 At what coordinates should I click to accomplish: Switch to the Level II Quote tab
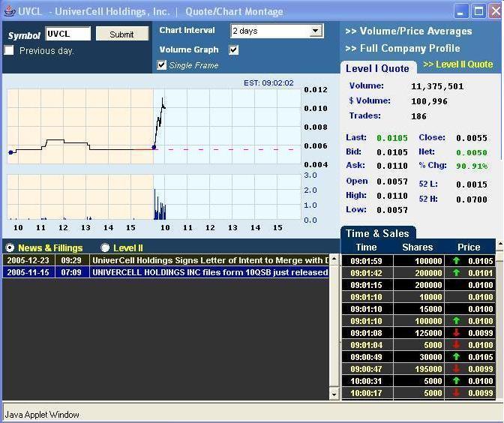(458, 64)
